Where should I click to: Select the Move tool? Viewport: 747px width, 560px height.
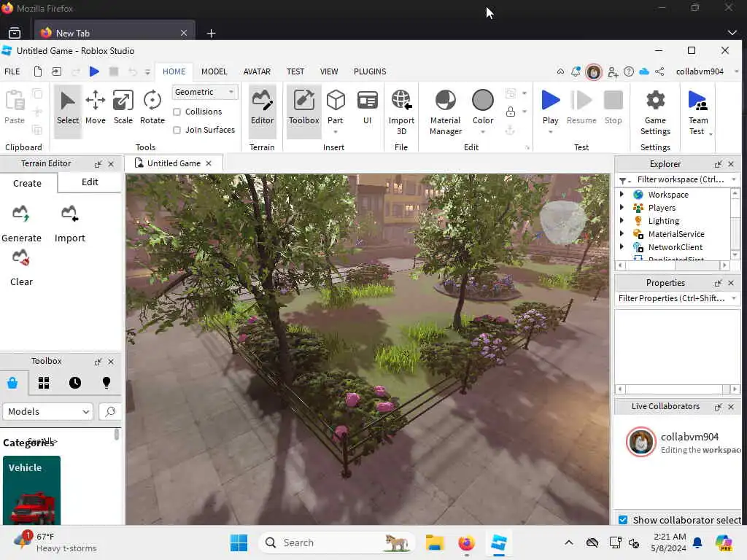pyautogui.click(x=96, y=108)
